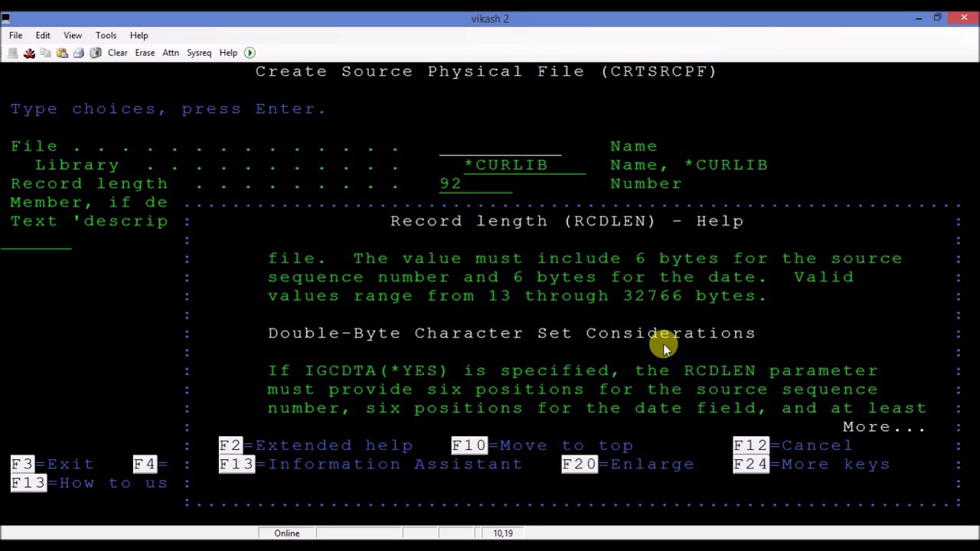
Task: Click the Online status bar indicator
Action: [x=287, y=533]
